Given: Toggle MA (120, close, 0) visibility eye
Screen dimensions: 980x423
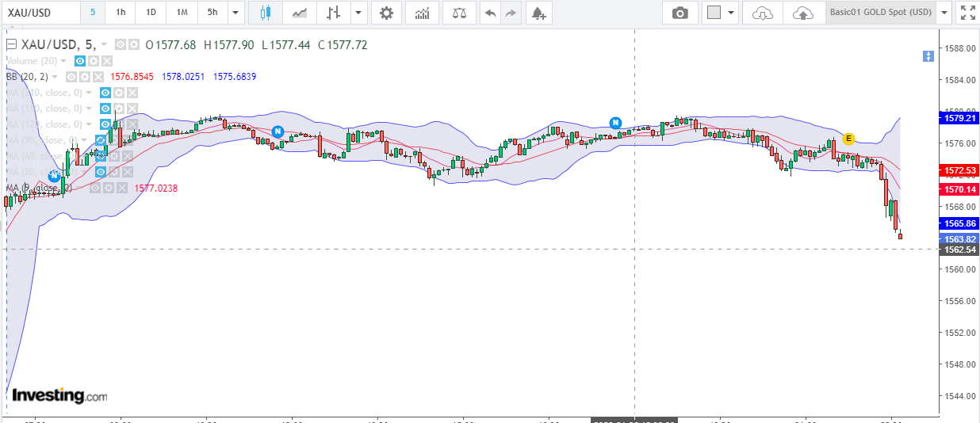Looking at the screenshot, I should 105,124.
